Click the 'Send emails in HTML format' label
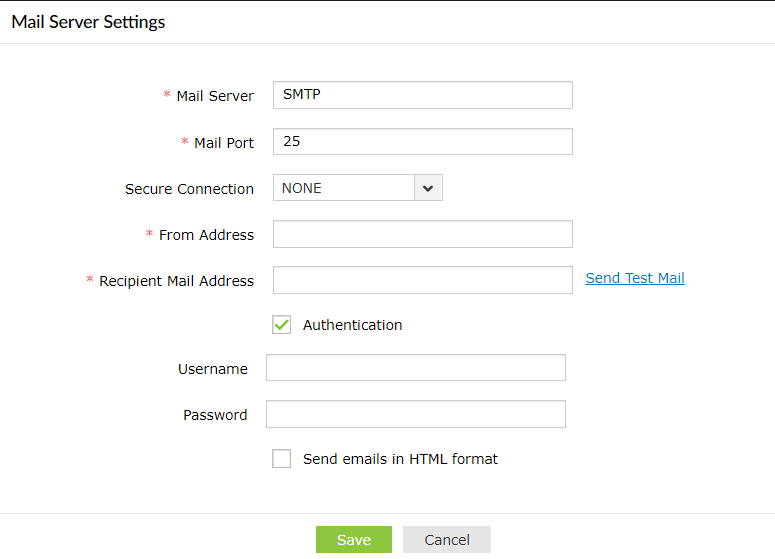Screen dimensions: 775x559 (x=400, y=459)
